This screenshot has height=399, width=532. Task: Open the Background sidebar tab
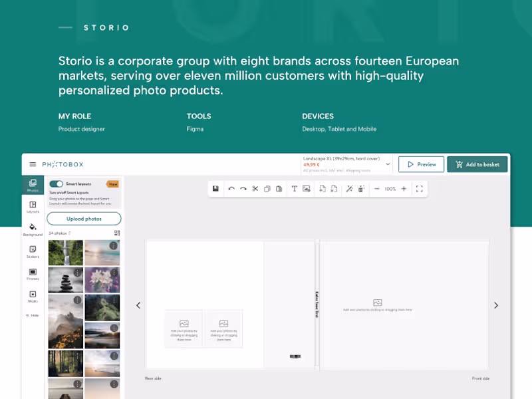[x=33, y=229]
